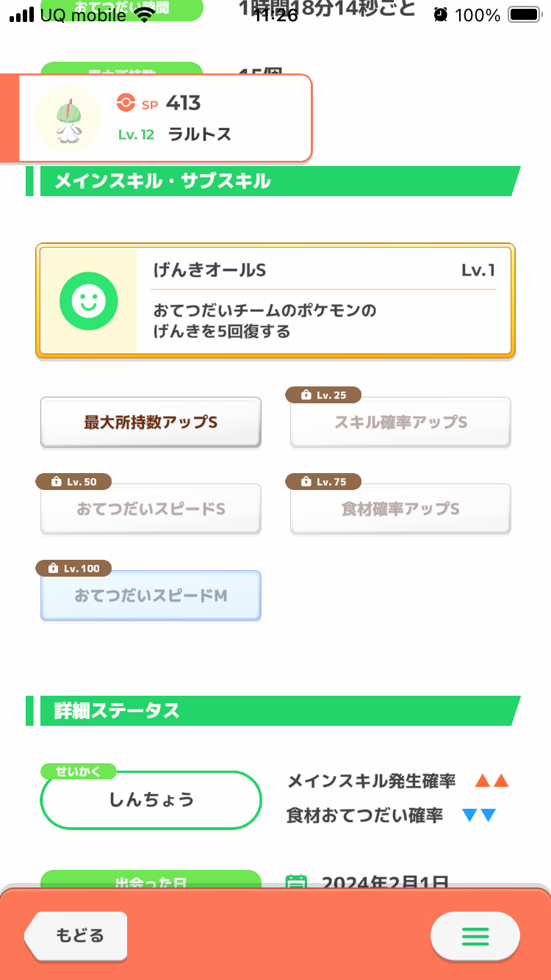Screen dimensions: 551x980
Task: Select the locked スキル確率アップS sub skill
Action: pyautogui.click(x=400, y=422)
